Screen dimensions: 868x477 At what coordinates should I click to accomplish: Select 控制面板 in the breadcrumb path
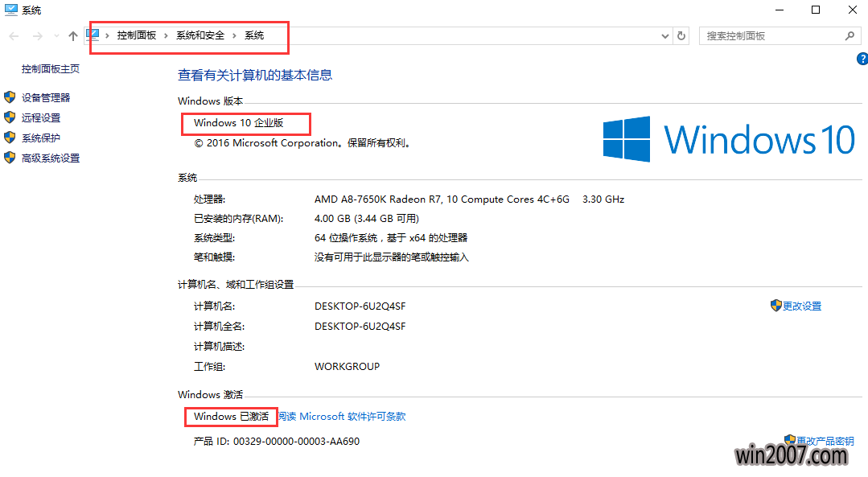pos(136,35)
